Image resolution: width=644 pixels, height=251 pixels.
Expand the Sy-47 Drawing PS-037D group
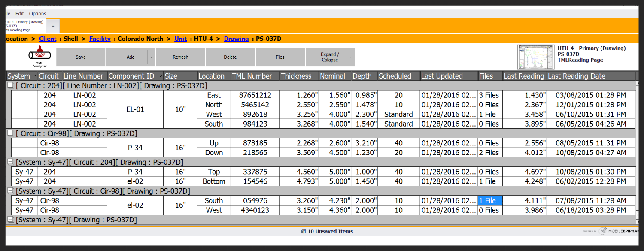11,220
